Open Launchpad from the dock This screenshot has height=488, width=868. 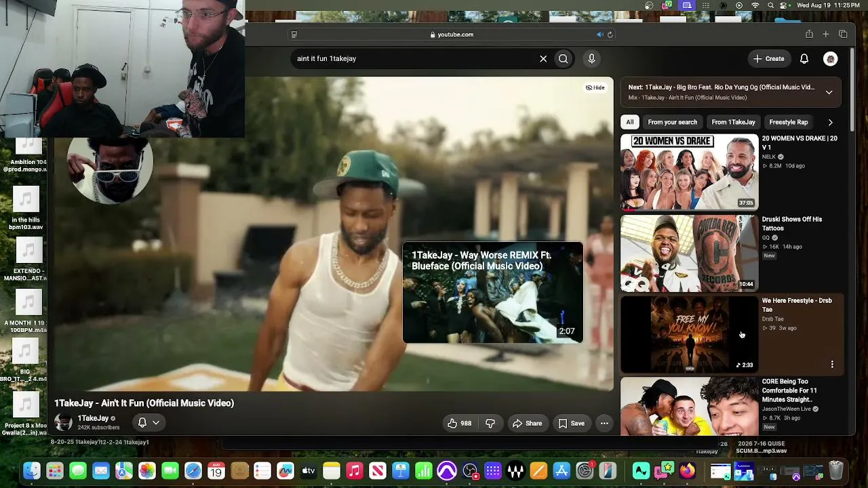tap(55, 470)
